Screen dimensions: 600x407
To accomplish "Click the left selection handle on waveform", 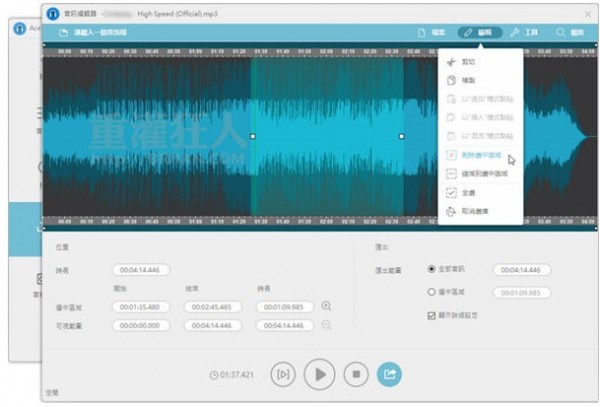I will 252,136.
